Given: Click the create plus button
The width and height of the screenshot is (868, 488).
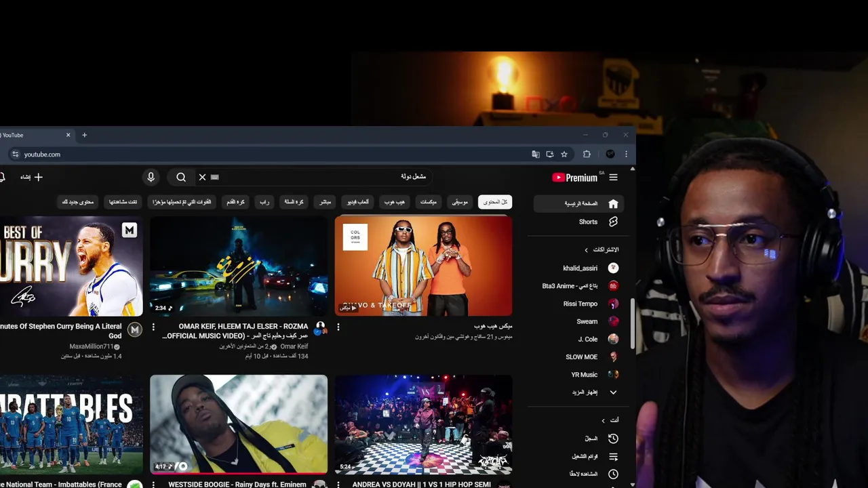Looking at the screenshot, I should pos(31,177).
